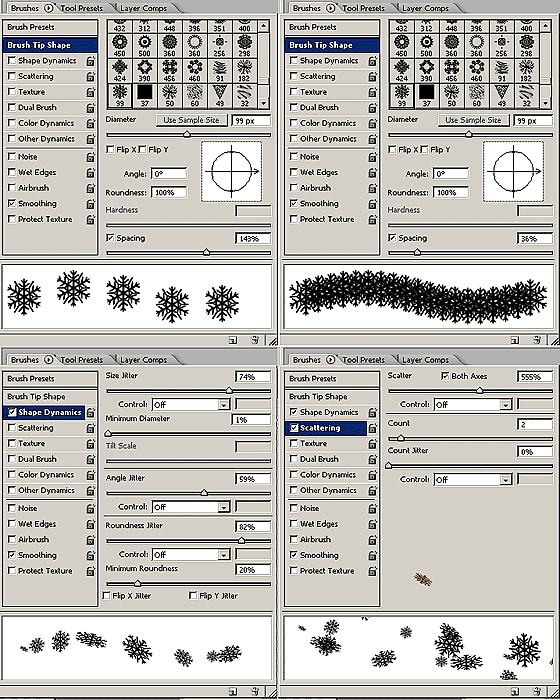The height and width of the screenshot is (700, 560).
Task: Enable the Flip X Jitter checkbox
Action: [107, 596]
